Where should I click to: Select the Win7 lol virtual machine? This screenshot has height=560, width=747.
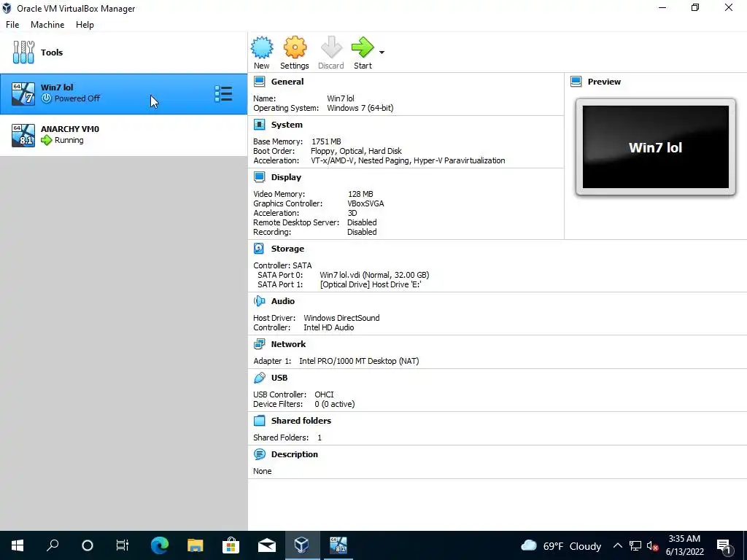click(124, 94)
